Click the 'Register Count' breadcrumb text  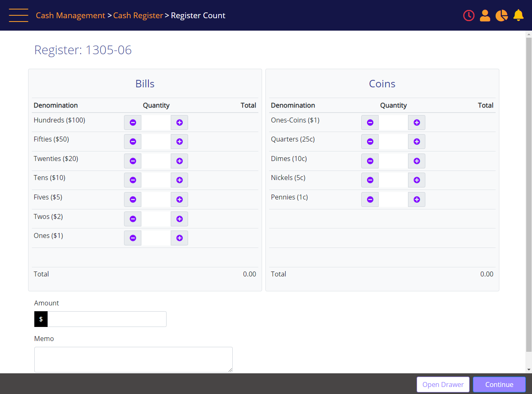[198, 15]
